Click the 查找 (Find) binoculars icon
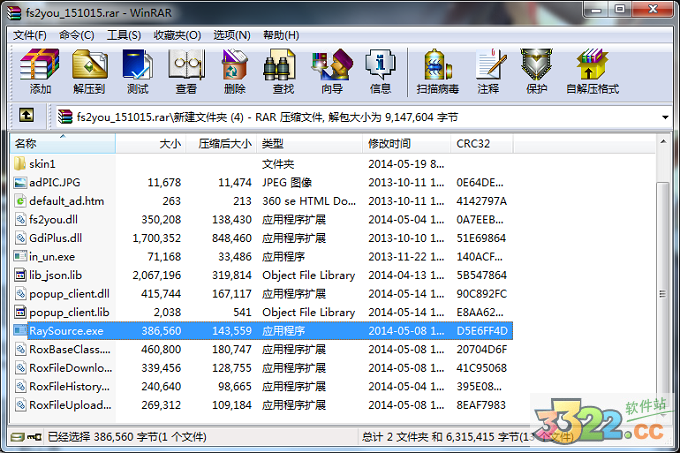Image resolution: width=680 pixels, height=453 pixels. click(x=280, y=65)
